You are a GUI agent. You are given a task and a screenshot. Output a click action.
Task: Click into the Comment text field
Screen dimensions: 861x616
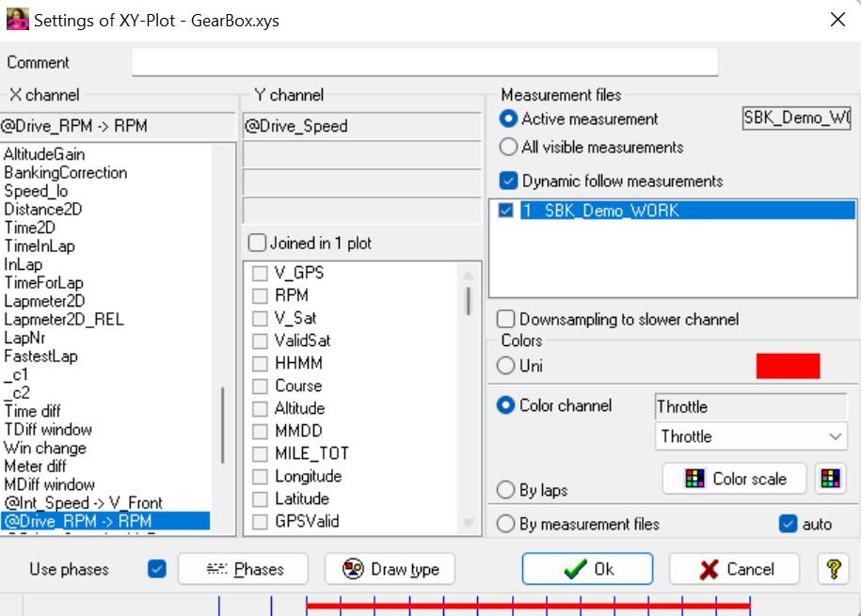(424, 62)
